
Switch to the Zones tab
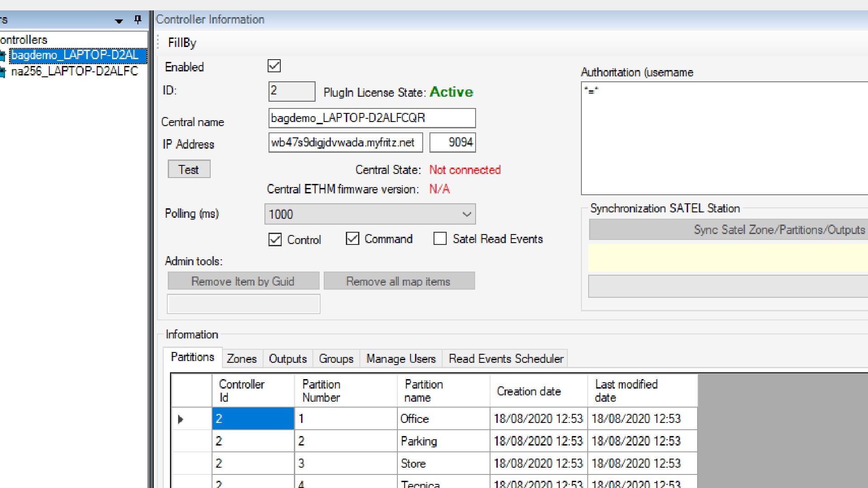[x=242, y=359]
